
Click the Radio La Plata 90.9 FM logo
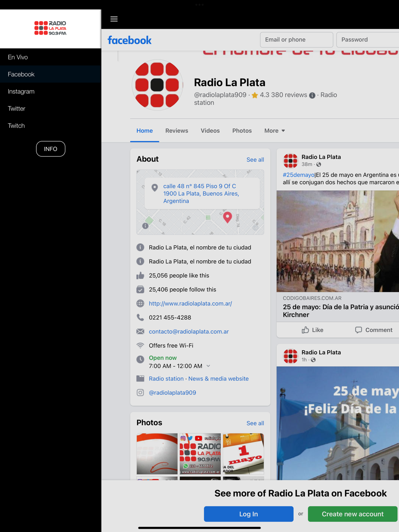pos(50,28)
